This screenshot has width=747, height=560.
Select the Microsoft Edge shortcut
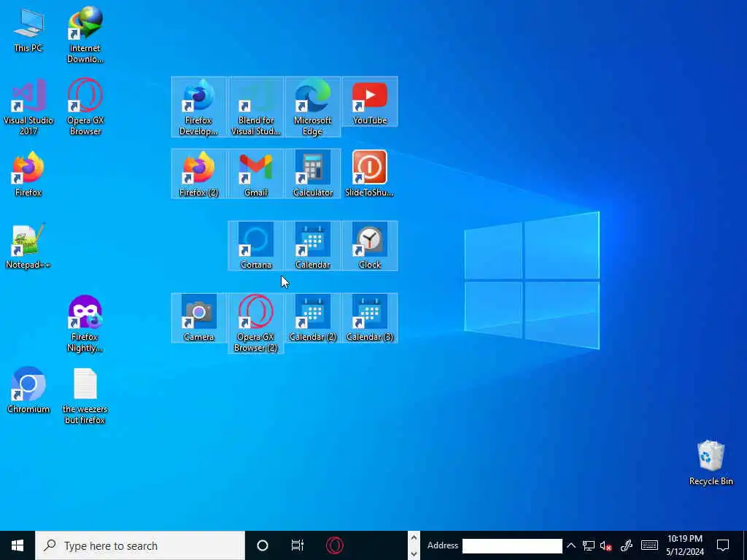click(312, 106)
